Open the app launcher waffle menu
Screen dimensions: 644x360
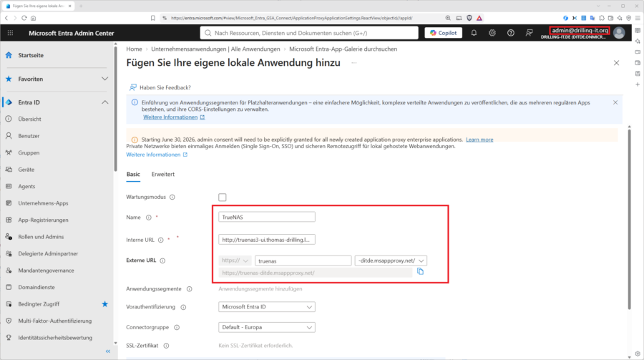click(x=10, y=33)
